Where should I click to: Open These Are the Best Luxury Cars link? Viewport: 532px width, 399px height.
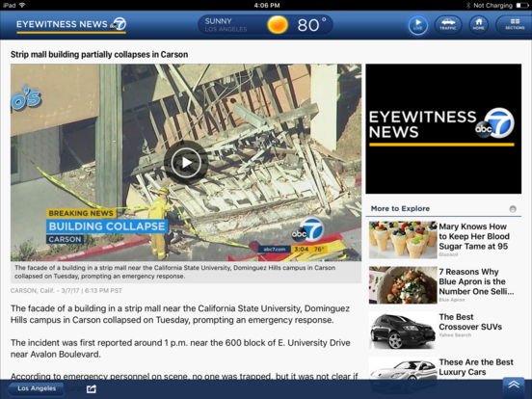(x=476, y=367)
